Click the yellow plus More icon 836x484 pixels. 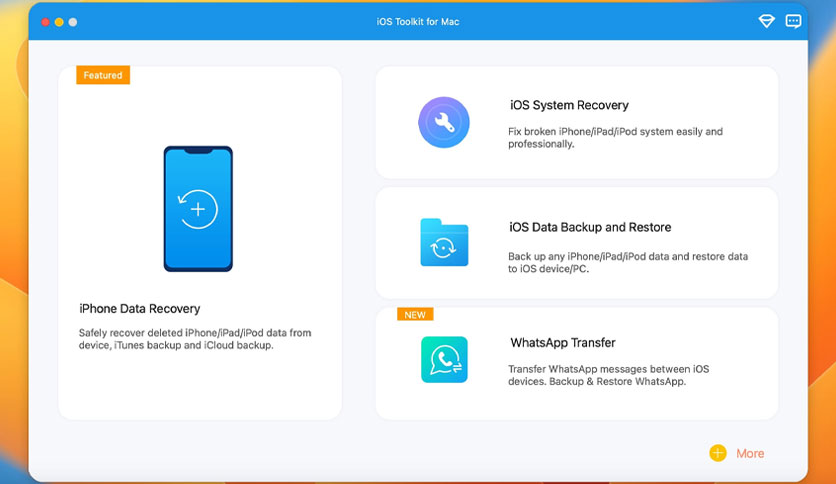718,453
